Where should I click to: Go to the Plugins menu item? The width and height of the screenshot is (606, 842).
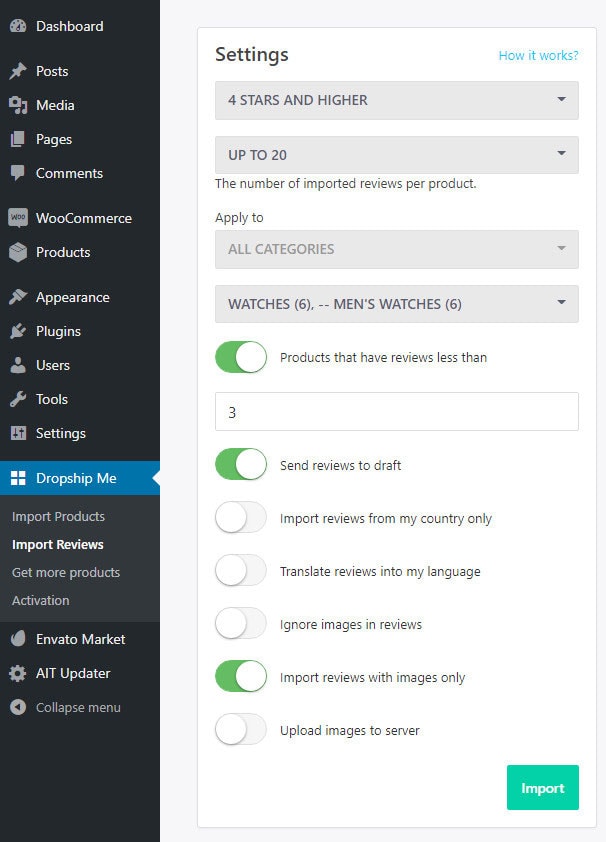(x=80, y=331)
